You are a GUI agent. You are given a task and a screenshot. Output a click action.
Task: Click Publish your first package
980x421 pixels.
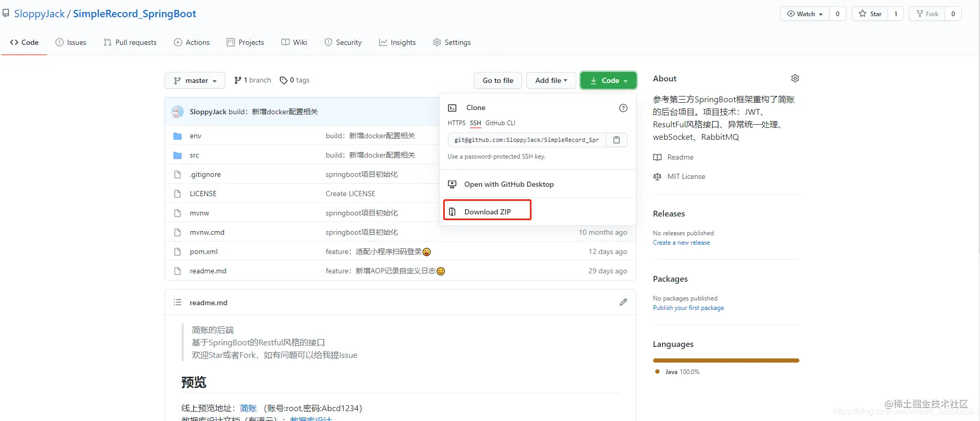[x=688, y=308]
